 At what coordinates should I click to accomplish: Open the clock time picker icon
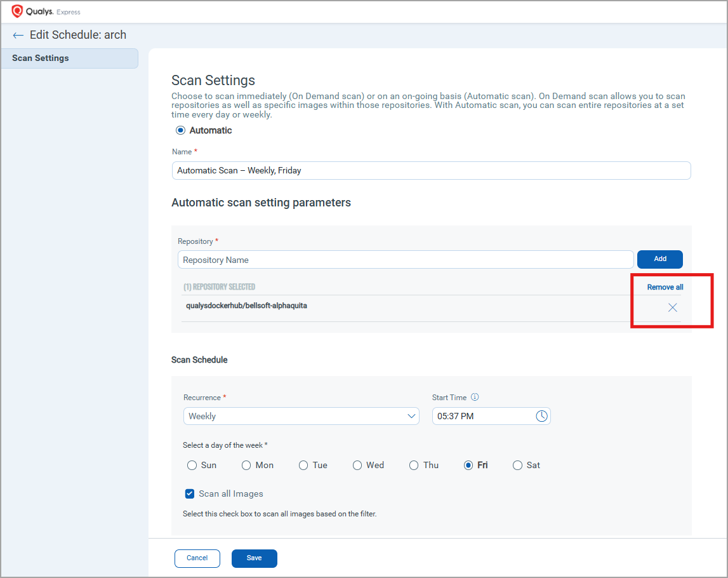pos(541,416)
